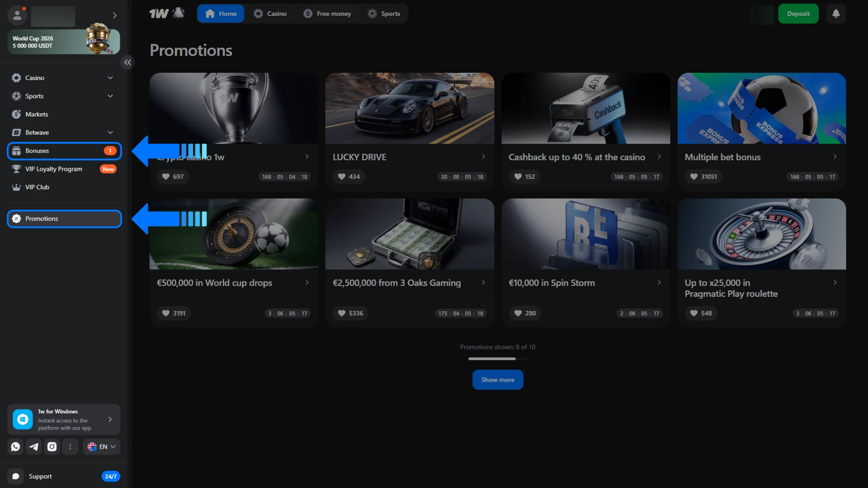
Task: Go to the Home tab
Action: tap(221, 14)
